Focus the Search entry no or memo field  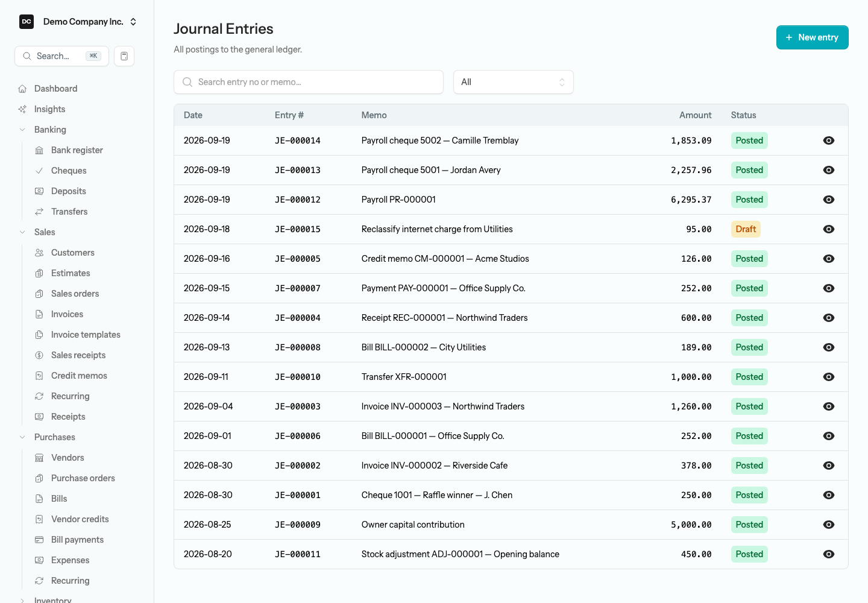[309, 82]
